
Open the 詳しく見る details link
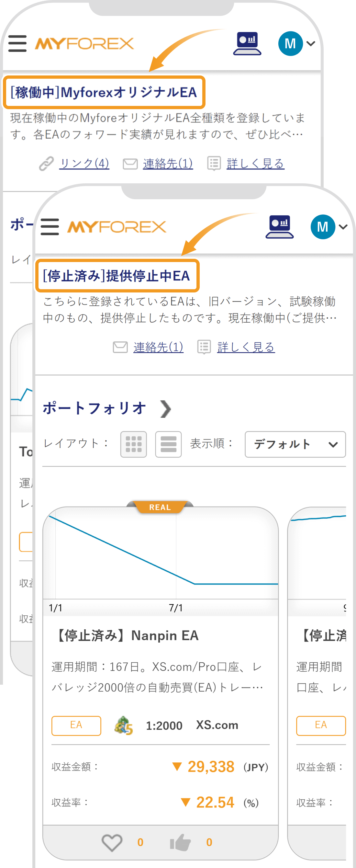(246, 347)
